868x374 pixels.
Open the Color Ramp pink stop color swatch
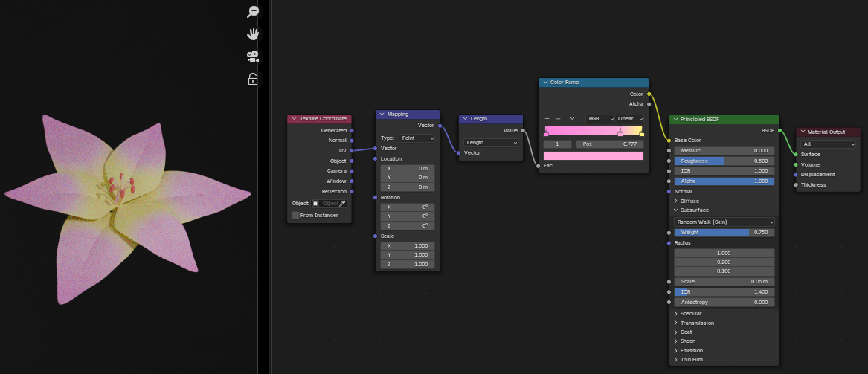[x=594, y=155]
